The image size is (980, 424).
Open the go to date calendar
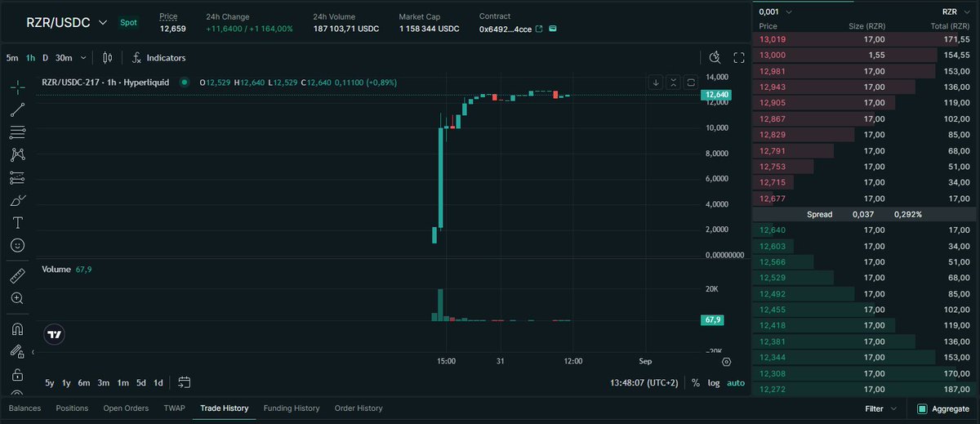(184, 382)
